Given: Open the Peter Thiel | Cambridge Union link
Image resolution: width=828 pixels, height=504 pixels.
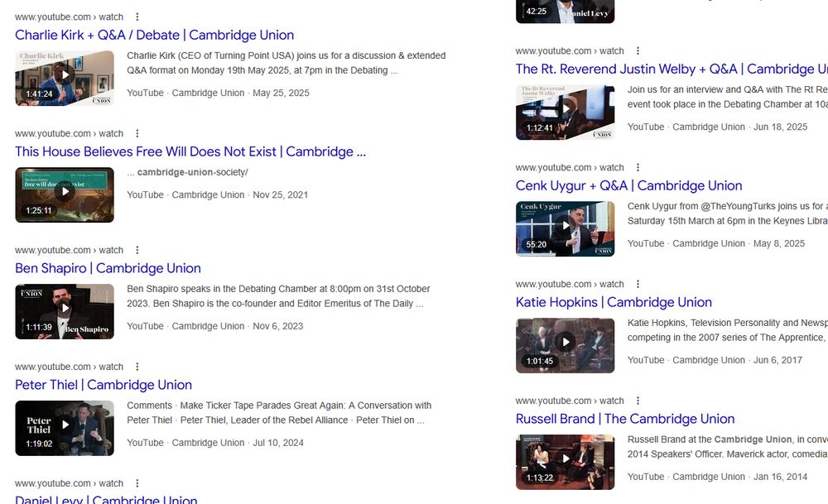Looking at the screenshot, I should pos(103,385).
